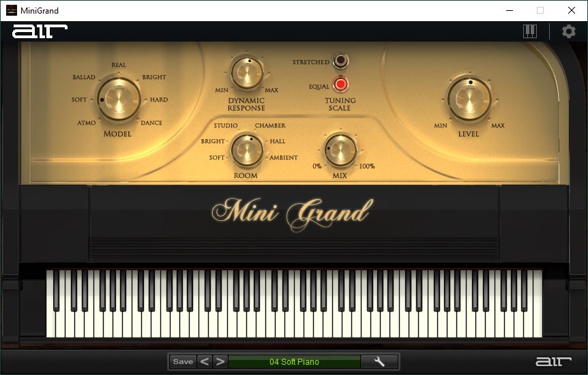Viewport: 588px width, 375px height.
Task: Click the Mix 100% label
Action: [367, 166]
